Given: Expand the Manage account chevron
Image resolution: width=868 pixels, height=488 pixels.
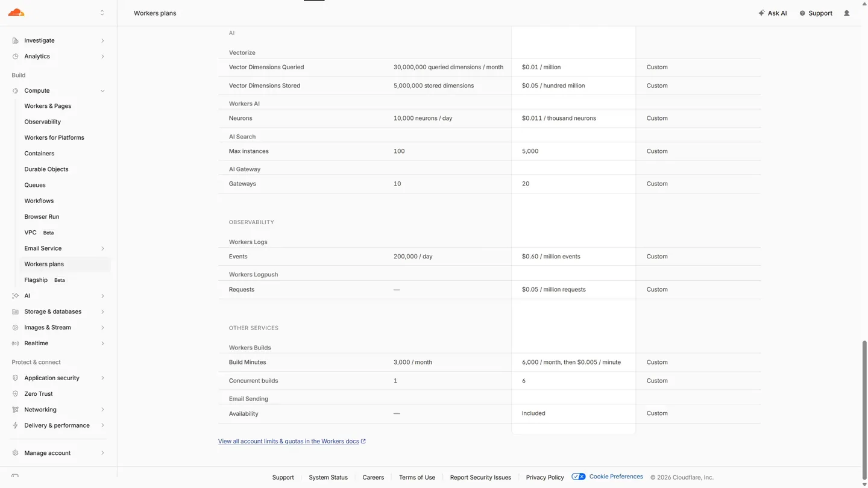Looking at the screenshot, I should coord(102,453).
